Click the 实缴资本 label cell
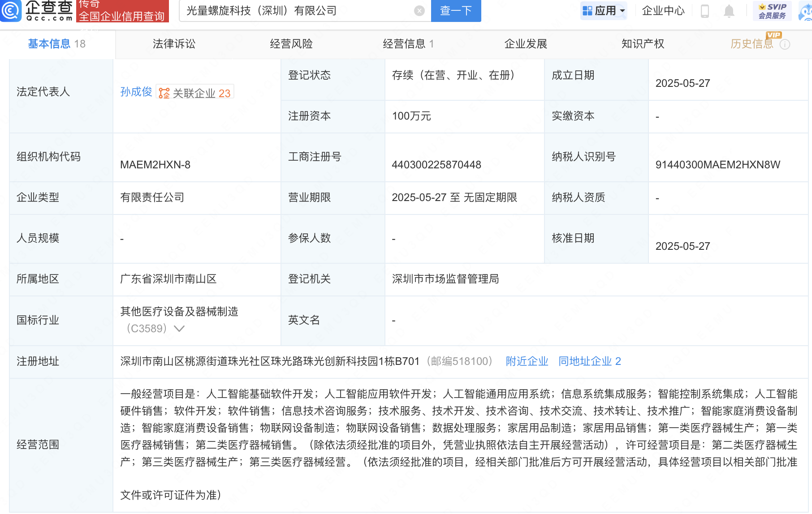 pos(596,116)
